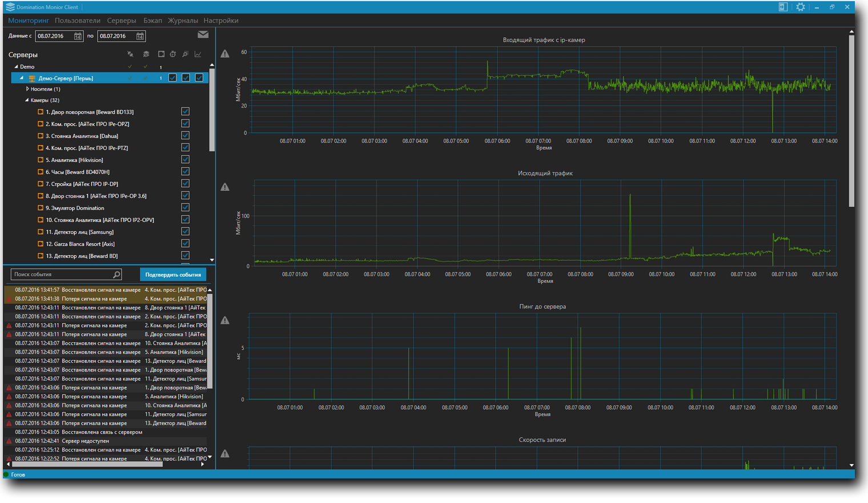
Task: Collapse the Demo server group
Action: tap(16, 67)
